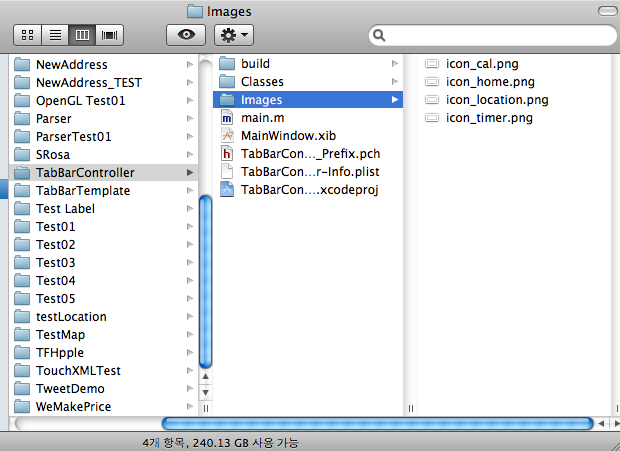Select the icon_location.png image icon

(432, 100)
